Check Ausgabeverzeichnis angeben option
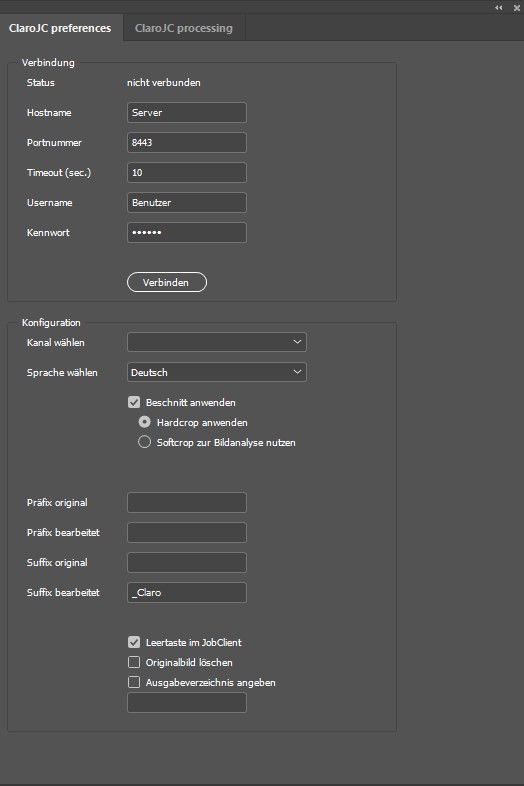 pyautogui.click(x=134, y=682)
